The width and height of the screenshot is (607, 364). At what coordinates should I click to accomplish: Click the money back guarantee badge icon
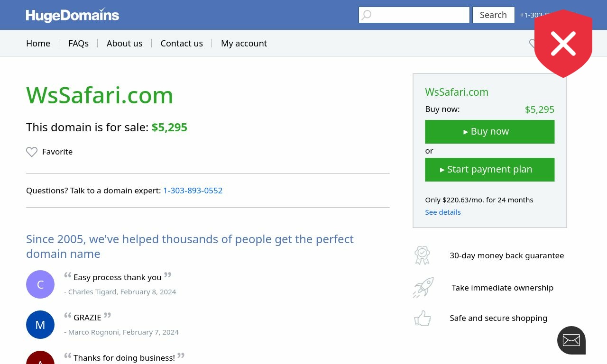click(x=422, y=255)
